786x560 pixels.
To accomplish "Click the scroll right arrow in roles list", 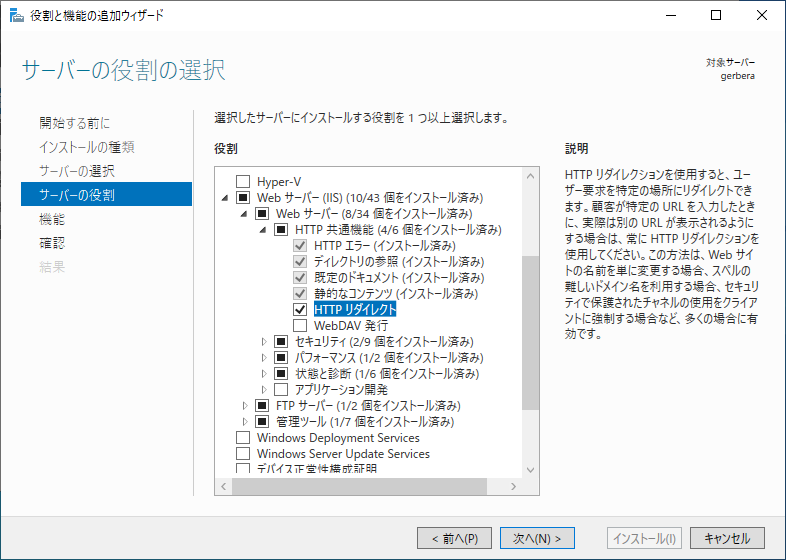I will pos(513,486).
